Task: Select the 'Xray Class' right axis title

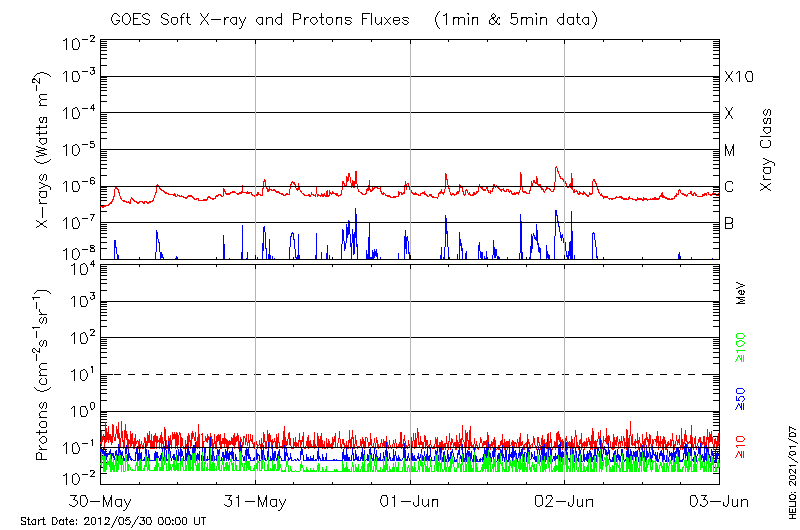Action: click(766, 150)
